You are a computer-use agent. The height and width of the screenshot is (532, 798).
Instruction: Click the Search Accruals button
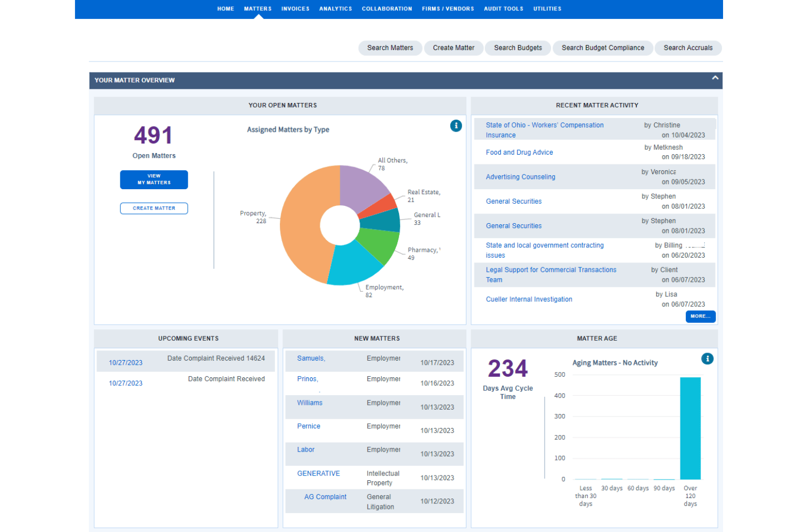688,48
